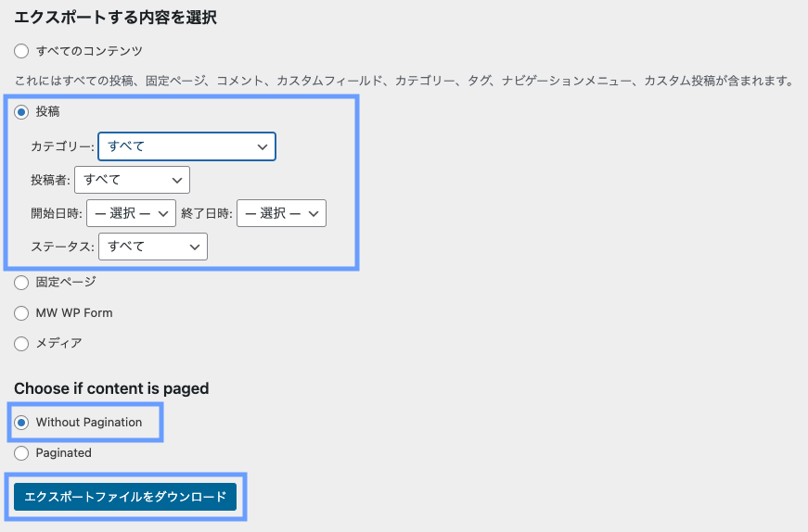This screenshot has height=532, width=808.
Task: Pick the MW WP Form radio button
Action: click(x=22, y=313)
